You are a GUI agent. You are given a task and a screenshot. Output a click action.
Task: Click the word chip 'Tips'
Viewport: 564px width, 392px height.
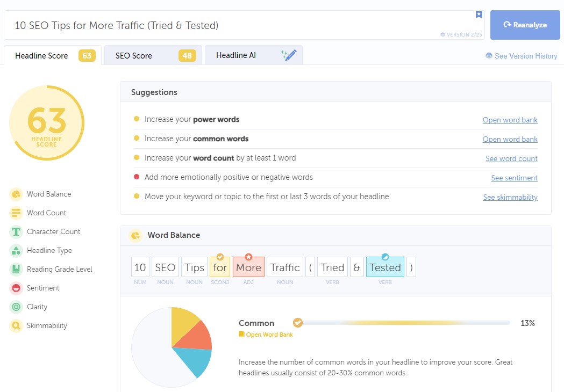[194, 267]
